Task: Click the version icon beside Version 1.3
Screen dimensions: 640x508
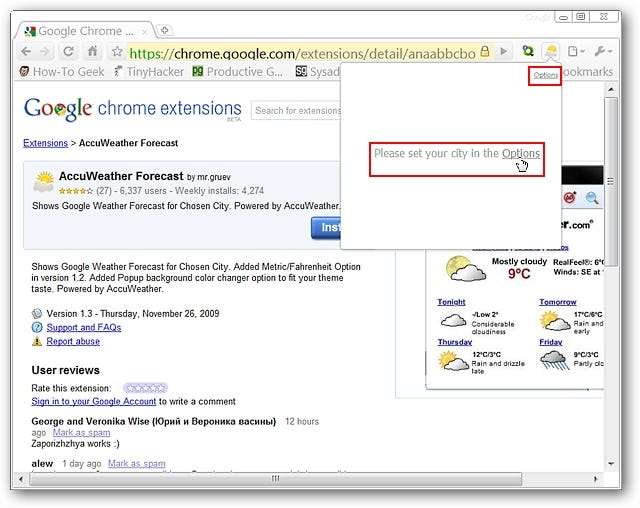Action: [x=37, y=313]
